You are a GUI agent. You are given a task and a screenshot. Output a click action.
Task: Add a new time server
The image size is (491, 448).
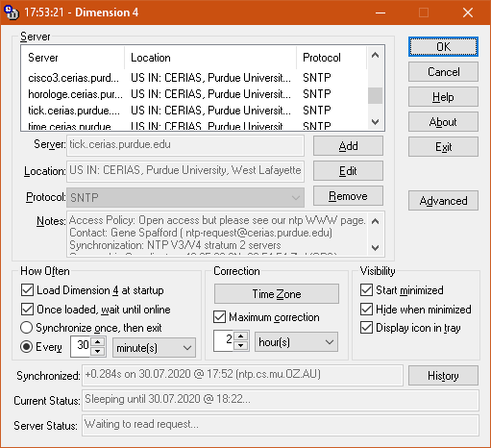pyautogui.click(x=348, y=146)
